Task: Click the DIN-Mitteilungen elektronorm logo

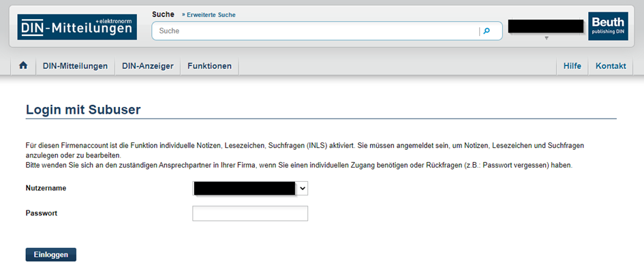Action: [77, 27]
